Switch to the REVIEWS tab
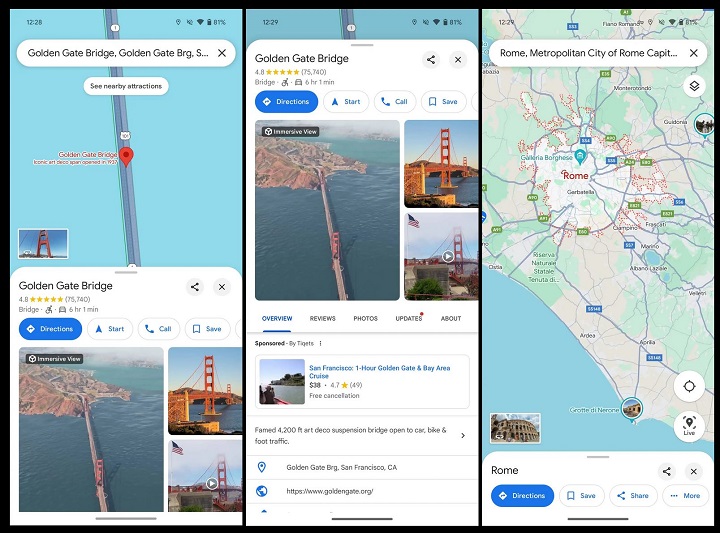Screen dimensions: 720x533 click(x=322, y=319)
